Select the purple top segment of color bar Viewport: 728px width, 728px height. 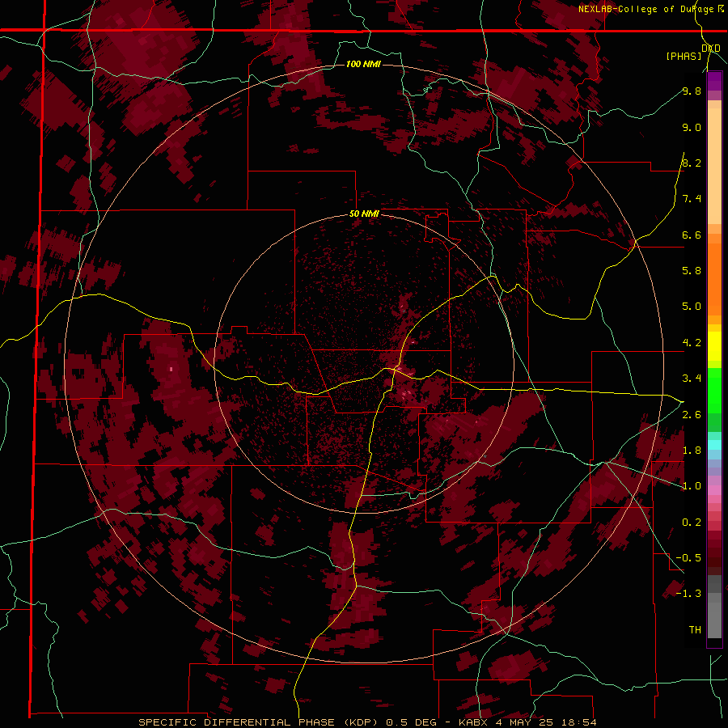click(714, 81)
